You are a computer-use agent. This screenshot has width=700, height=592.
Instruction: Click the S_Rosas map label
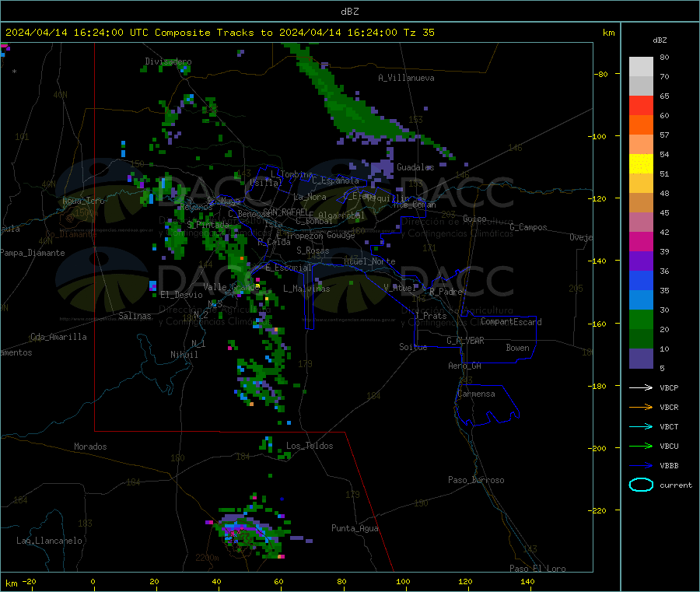click(x=313, y=250)
